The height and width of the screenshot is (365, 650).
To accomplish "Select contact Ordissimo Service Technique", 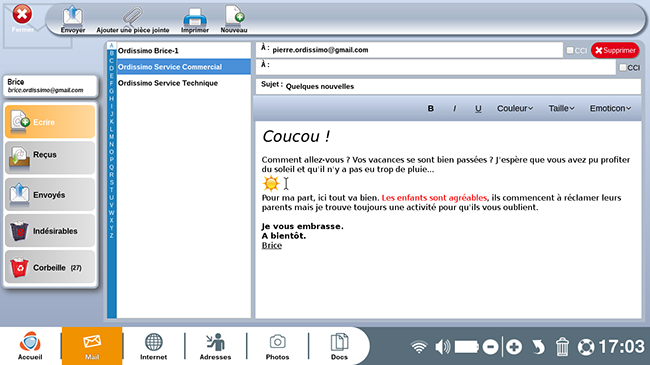I will coord(184,83).
